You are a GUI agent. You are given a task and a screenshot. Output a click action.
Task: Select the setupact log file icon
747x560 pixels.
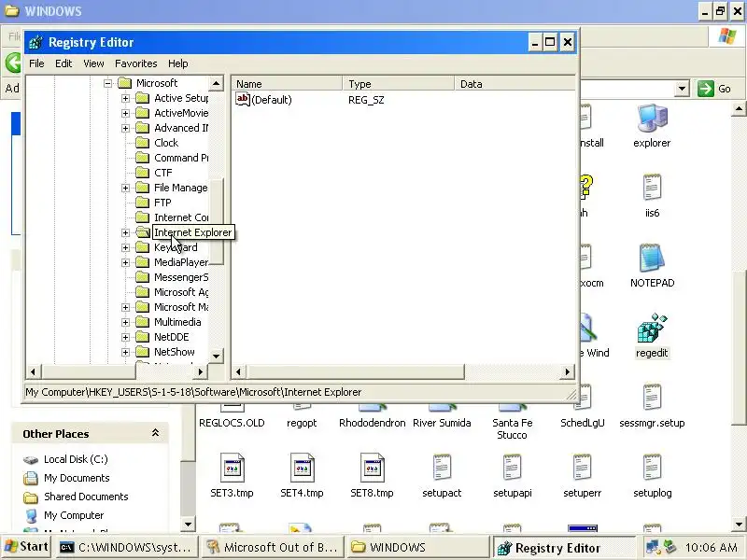pos(442,468)
